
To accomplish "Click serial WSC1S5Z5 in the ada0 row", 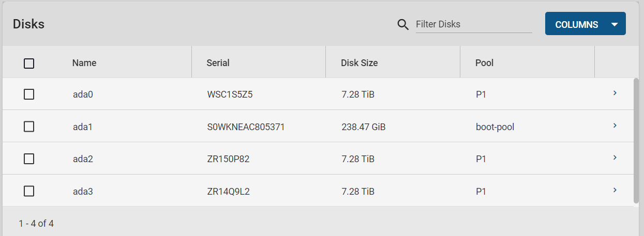I will [230, 95].
